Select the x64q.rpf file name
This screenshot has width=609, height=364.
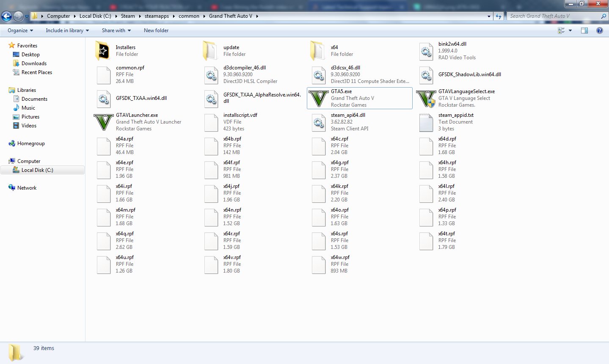coord(125,234)
